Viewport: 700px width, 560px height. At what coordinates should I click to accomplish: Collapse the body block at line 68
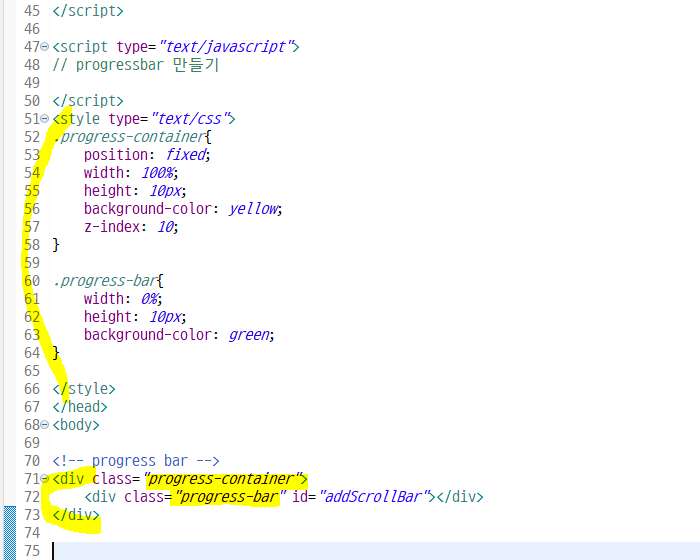pos(44,425)
